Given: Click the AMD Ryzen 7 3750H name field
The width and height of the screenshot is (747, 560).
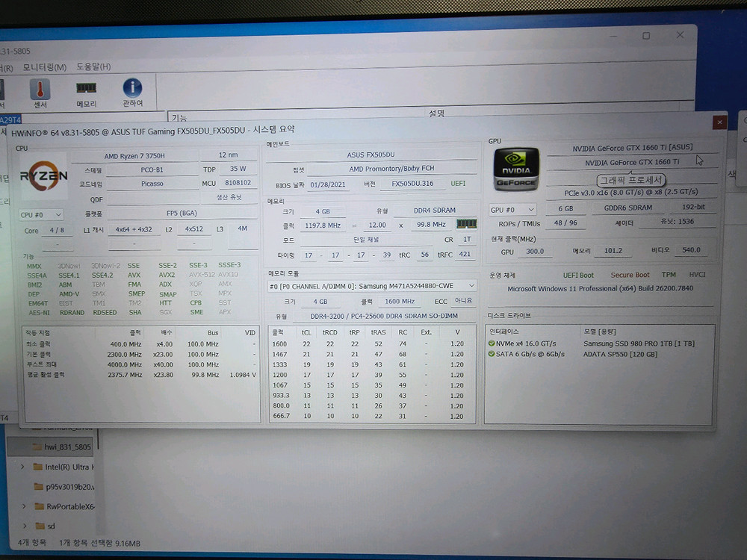Looking at the screenshot, I should pos(134,156).
